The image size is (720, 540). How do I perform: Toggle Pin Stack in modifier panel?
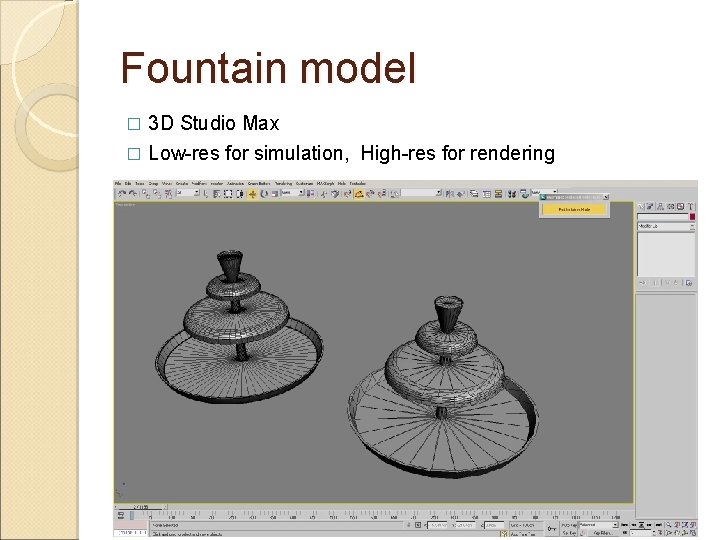(x=642, y=282)
